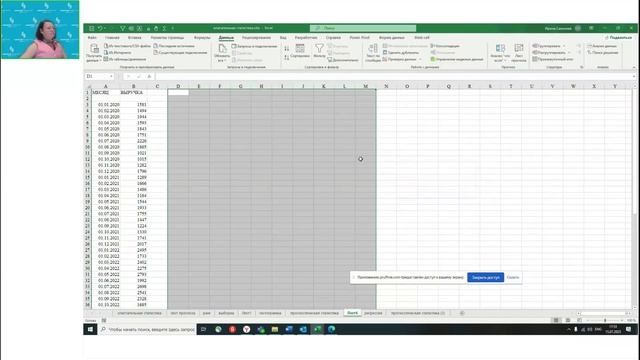Screen dimensions: 640x360
Task: Switch to the Разработчик (Developer) ribbon tab
Action: coord(306,38)
